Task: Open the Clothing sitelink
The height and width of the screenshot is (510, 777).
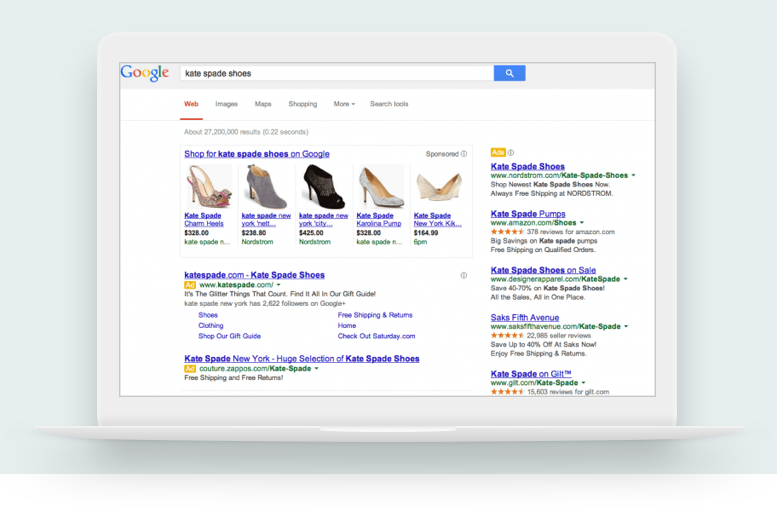Action: (211, 326)
